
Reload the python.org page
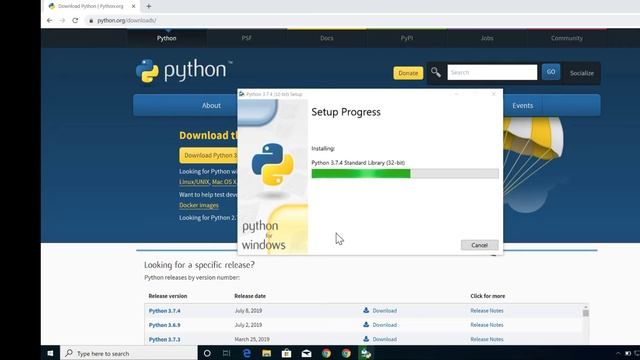pos(75,20)
